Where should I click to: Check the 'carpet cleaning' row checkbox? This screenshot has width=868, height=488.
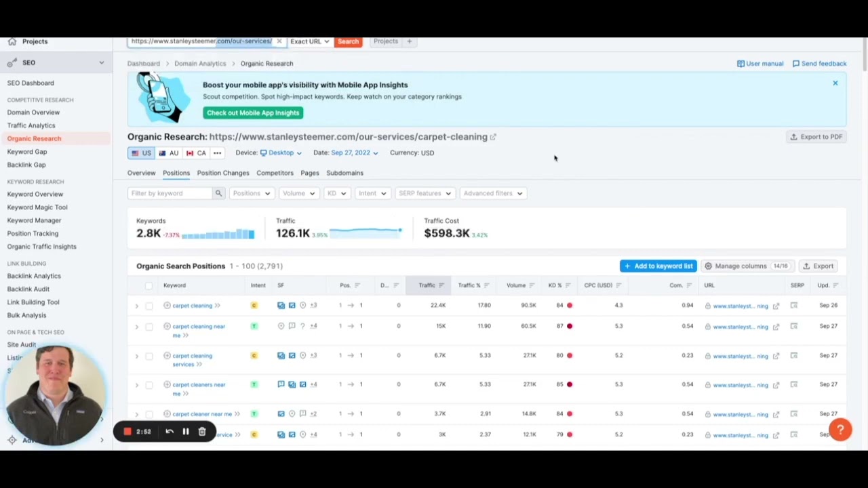149,306
